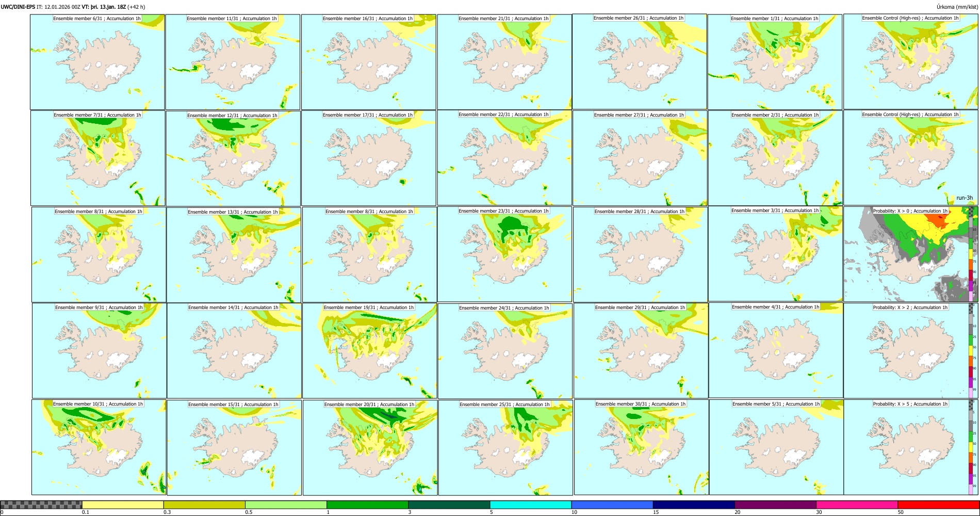The height and width of the screenshot is (516, 980).
Task: Select the Ensemble member 24/31 precipitation panel
Action: pos(505,351)
